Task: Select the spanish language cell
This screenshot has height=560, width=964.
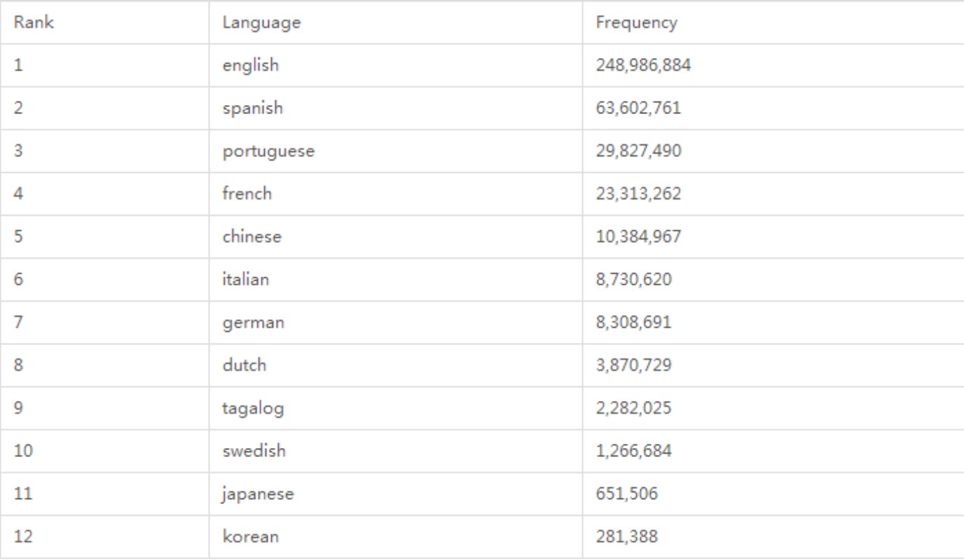Action: click(x=252, y=108)
